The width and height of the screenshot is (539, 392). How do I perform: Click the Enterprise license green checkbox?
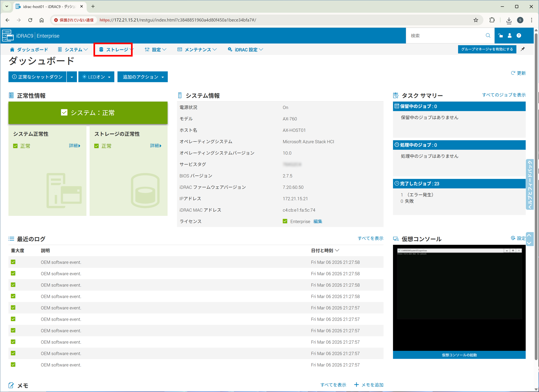click(x=285, y=221)
